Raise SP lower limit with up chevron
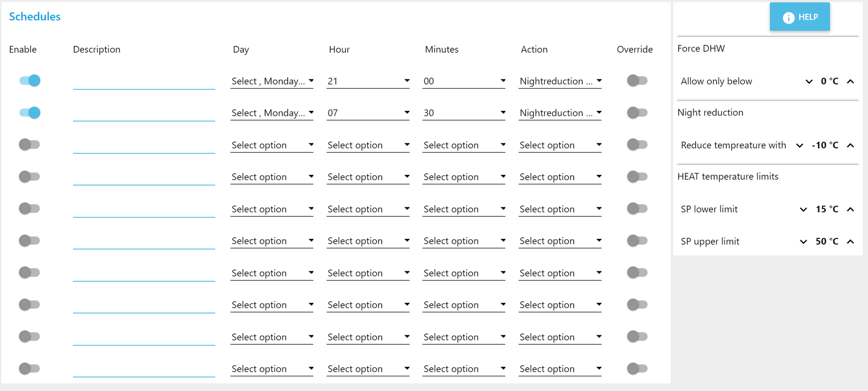 point(850,209)
